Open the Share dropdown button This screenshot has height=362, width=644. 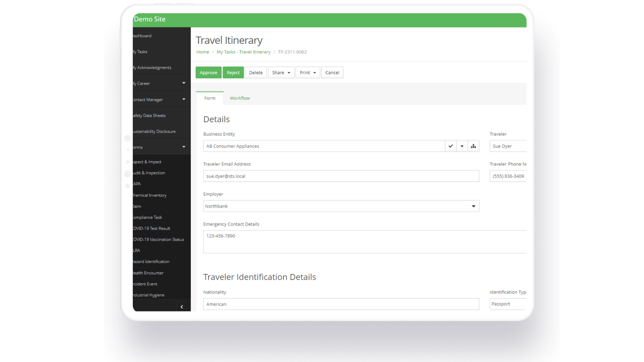[x=281, y=72]
